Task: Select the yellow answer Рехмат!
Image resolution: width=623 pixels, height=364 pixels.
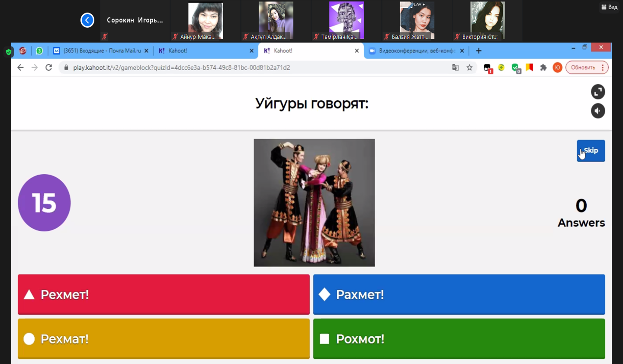Action: pos(164,339)
